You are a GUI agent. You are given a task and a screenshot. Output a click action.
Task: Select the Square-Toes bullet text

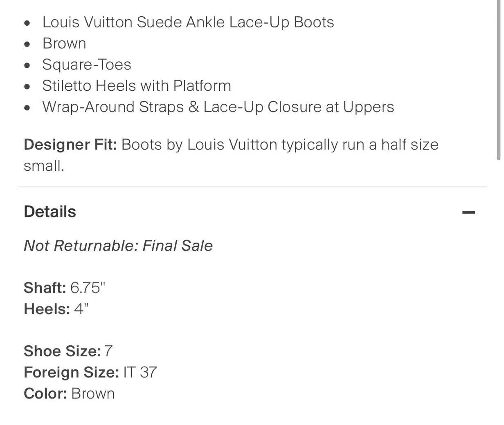[x=87, y=65]
